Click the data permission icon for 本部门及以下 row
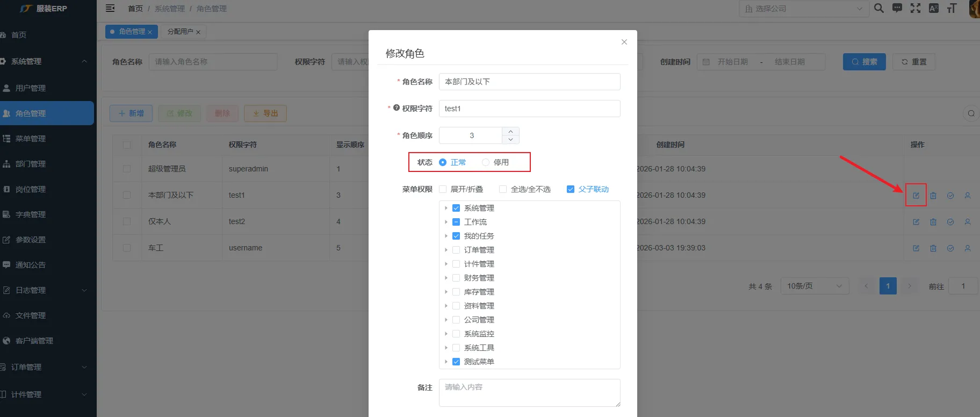 pos(950,196)
